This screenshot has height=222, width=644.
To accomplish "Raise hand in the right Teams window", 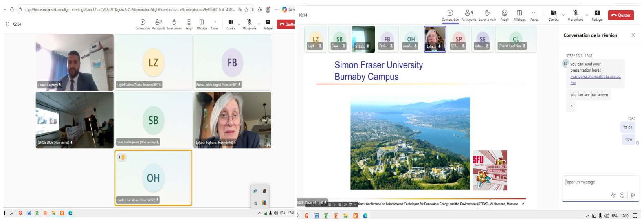I will [487, 15].
